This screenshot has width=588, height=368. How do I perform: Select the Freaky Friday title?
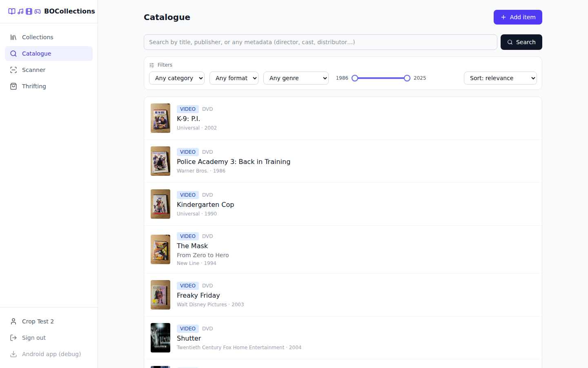(x=198, y=295)
